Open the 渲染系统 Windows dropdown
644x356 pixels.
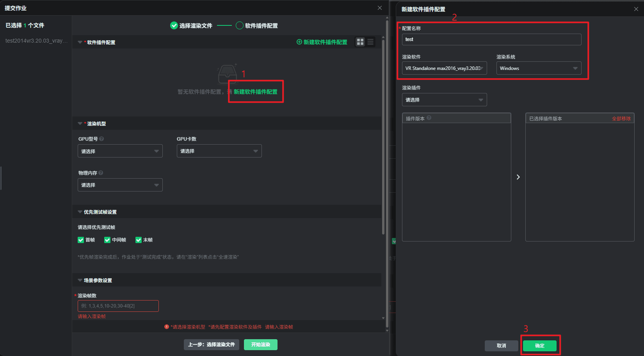(538, 68)
